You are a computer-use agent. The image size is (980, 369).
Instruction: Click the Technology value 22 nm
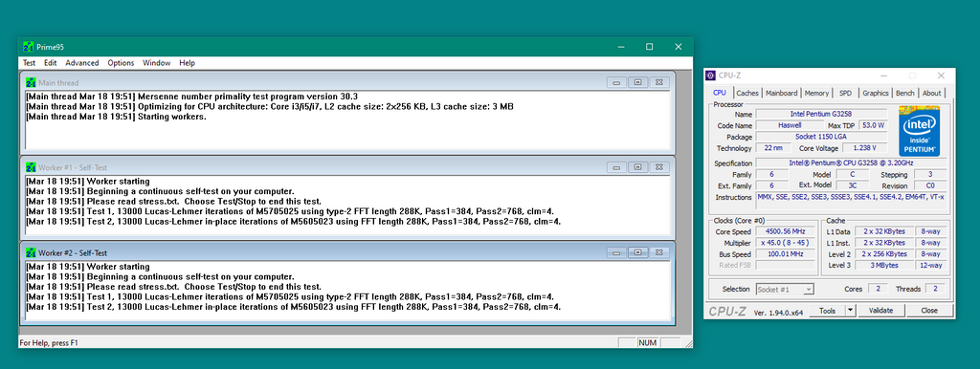773,148
